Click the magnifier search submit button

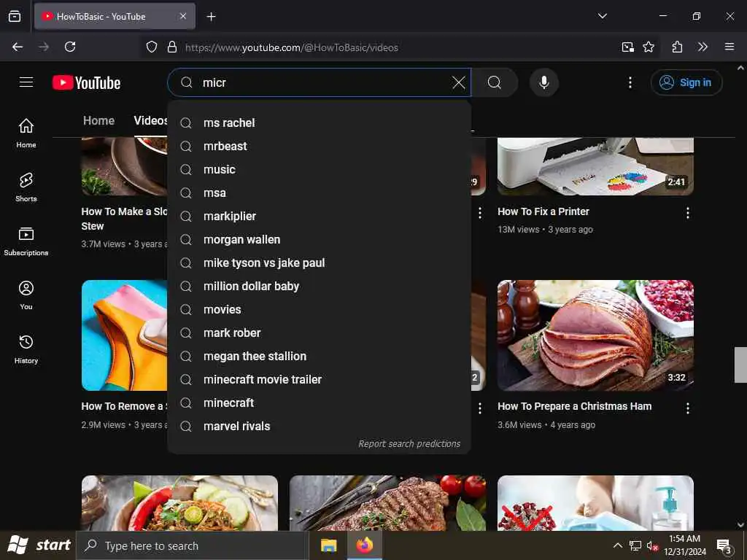(x=494, y=82)
